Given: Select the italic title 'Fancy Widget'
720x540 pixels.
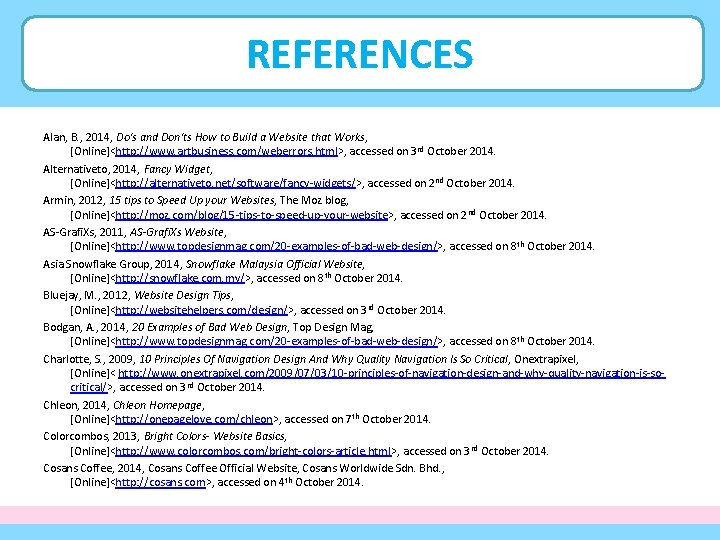Looking at the screenshot, I should pos(177,169).
